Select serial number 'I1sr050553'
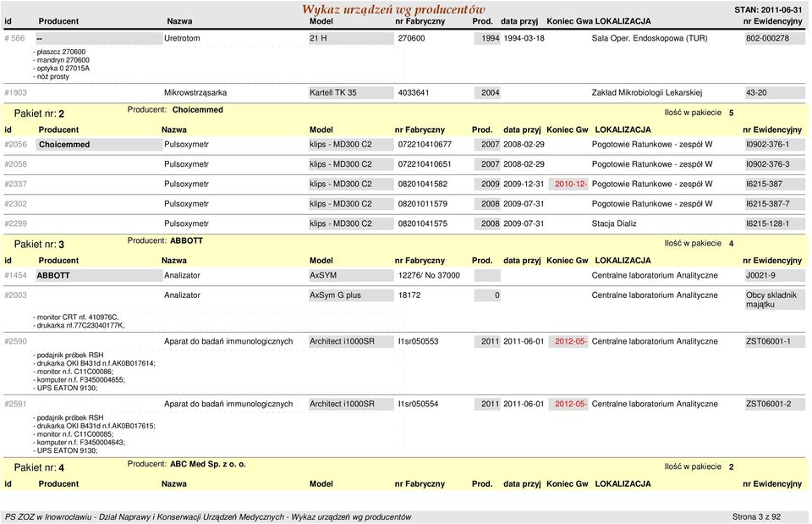 pos(418,341)
